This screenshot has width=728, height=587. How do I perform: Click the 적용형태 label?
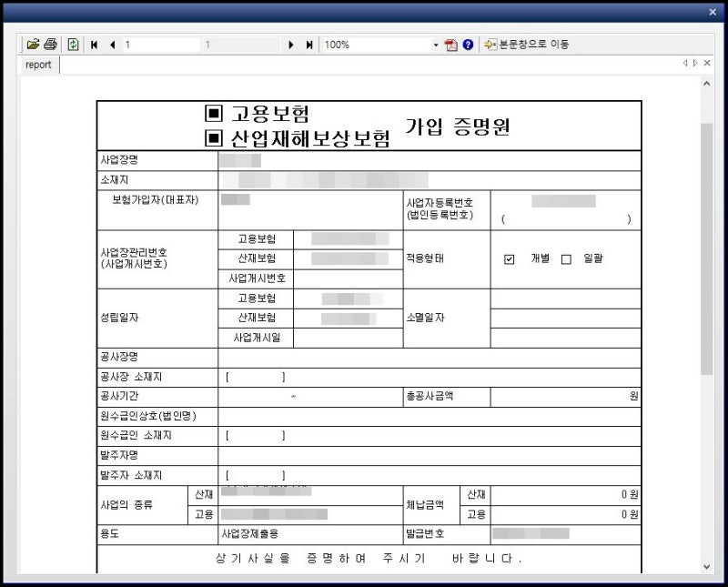425,258
